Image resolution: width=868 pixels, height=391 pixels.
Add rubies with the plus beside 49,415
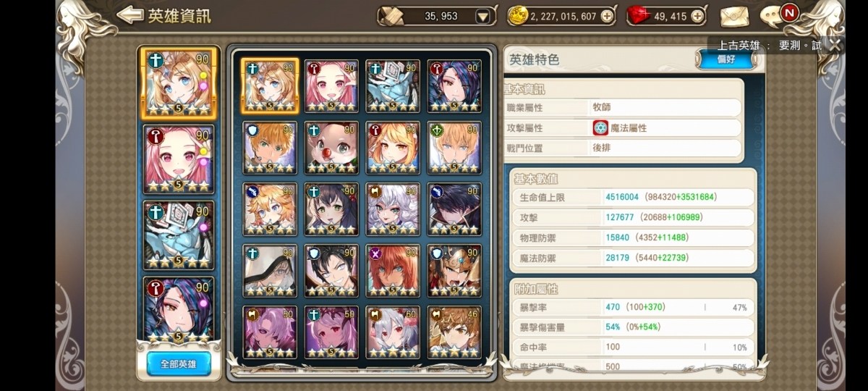coord(697,16)
